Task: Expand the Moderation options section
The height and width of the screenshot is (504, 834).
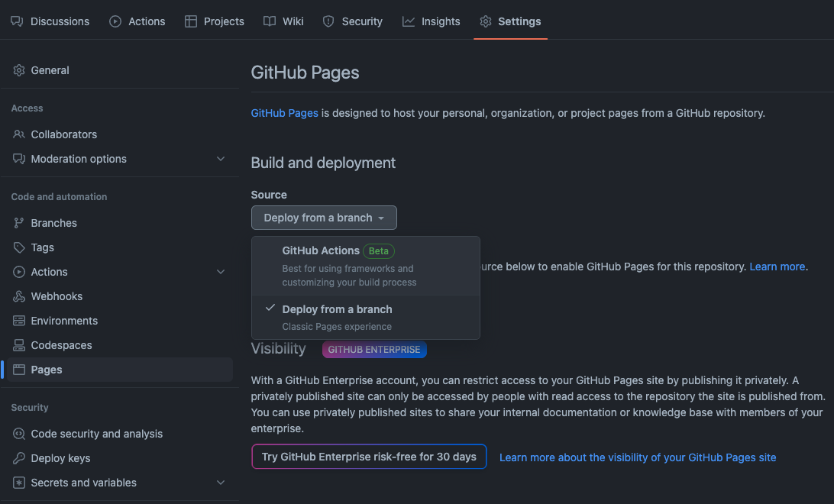Action: point(221,159)
